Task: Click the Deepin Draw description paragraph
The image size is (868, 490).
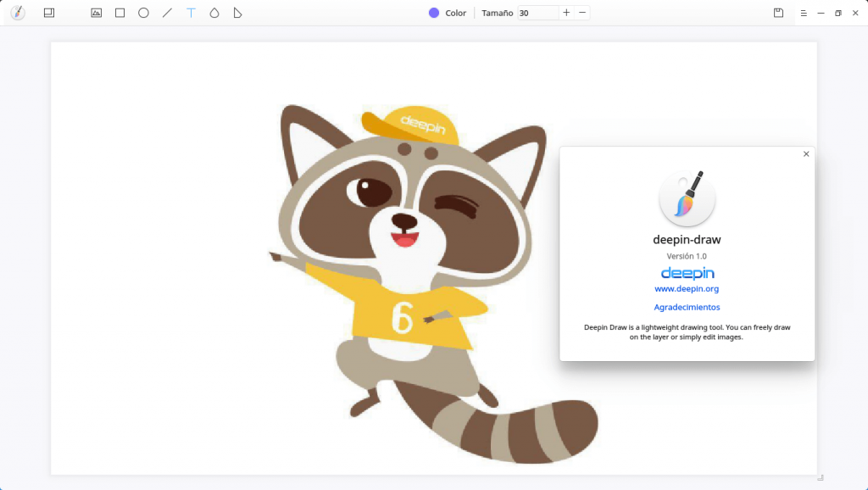Action: click(687, 332)
